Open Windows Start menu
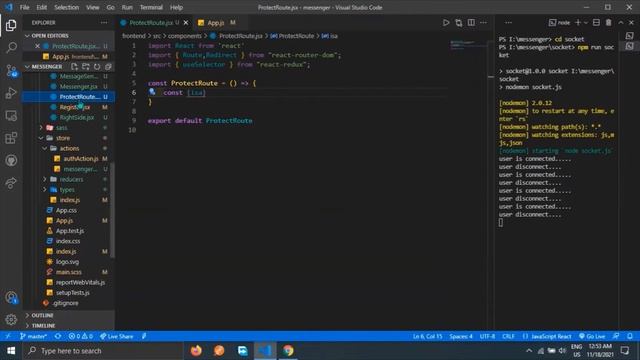640x360 pixels. coord(11,351)
